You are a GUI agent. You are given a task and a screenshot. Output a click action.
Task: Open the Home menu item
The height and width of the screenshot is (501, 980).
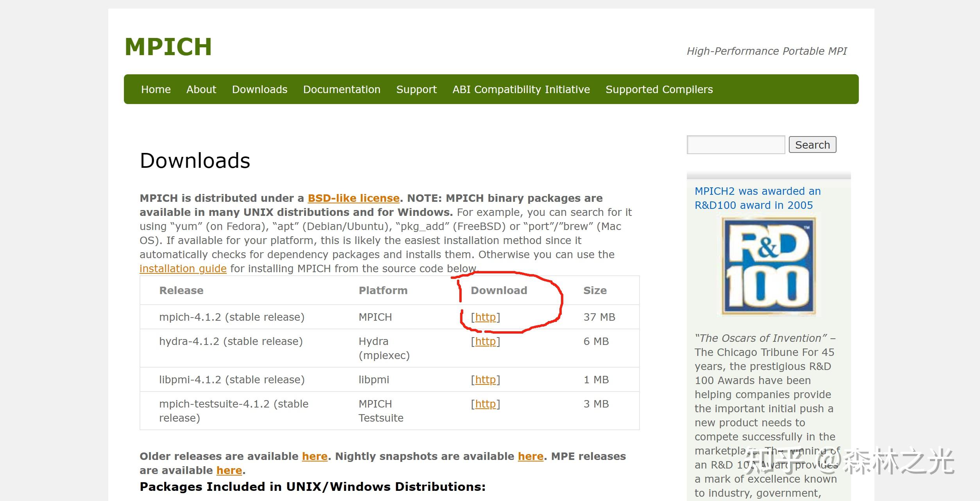click(156, 90)
